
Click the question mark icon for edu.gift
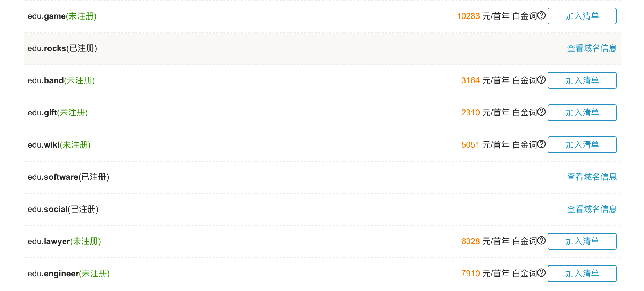coord(541,112)
